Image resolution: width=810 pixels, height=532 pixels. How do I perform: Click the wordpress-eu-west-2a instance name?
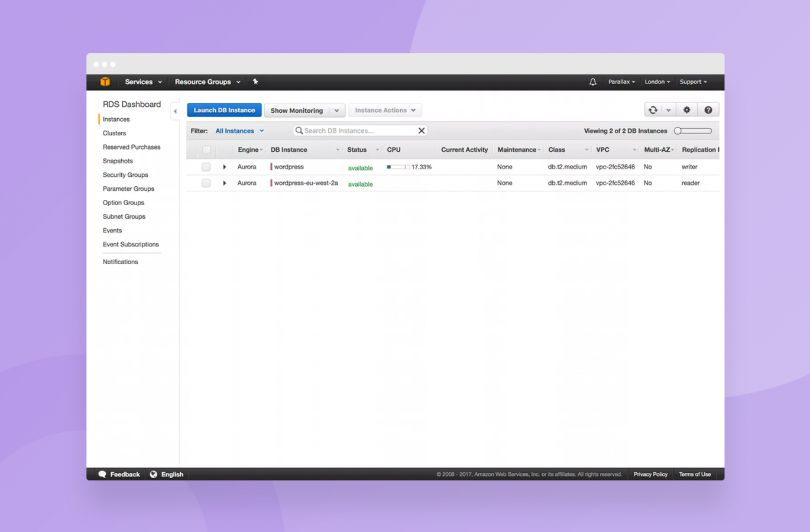click(x=306, y=183)
